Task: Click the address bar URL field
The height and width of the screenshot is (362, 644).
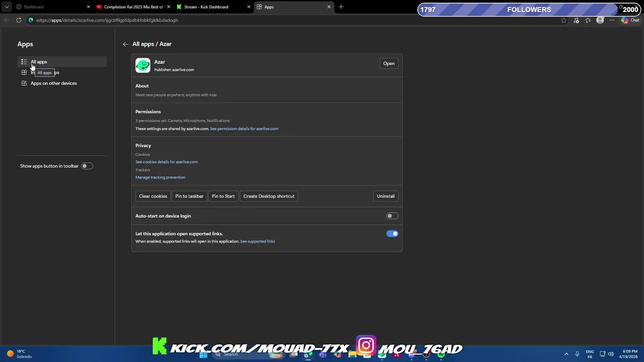Action: pyautogui.click(x=292, y=20)
